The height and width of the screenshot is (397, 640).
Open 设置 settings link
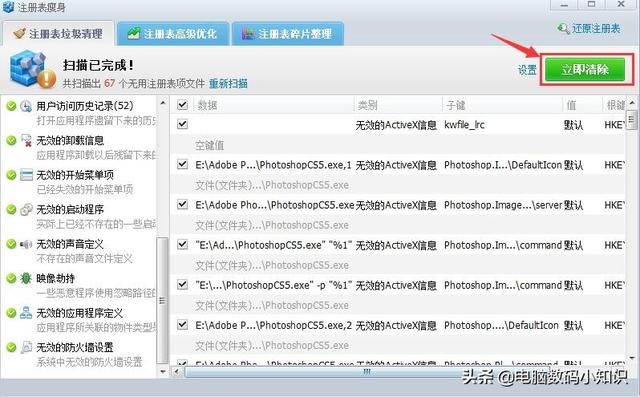(527, 70)
